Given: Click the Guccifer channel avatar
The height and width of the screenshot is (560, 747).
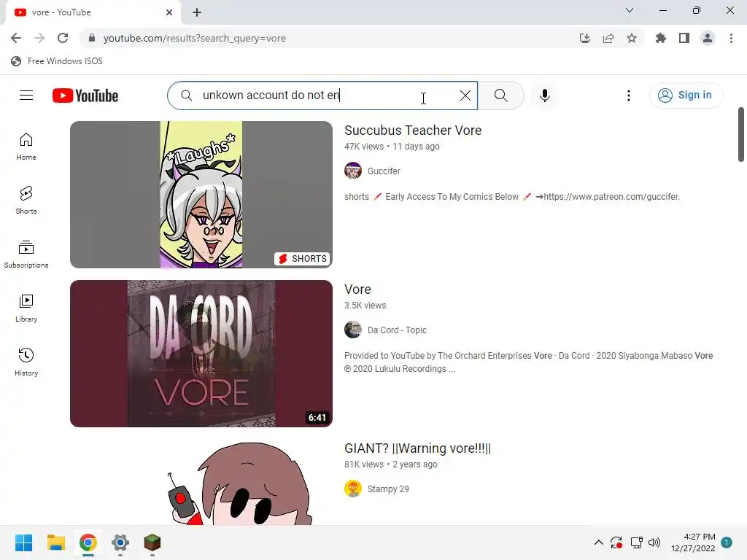Looking at the screenshot, I should point(353,171).
